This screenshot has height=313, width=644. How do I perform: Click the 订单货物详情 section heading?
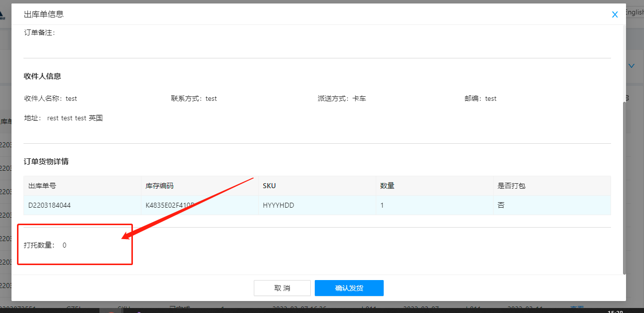[x=46, y=161]
